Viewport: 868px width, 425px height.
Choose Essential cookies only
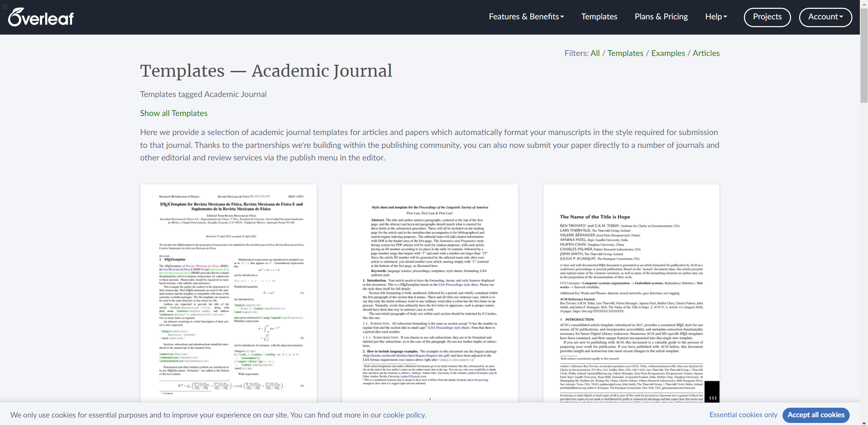[743, 415]
